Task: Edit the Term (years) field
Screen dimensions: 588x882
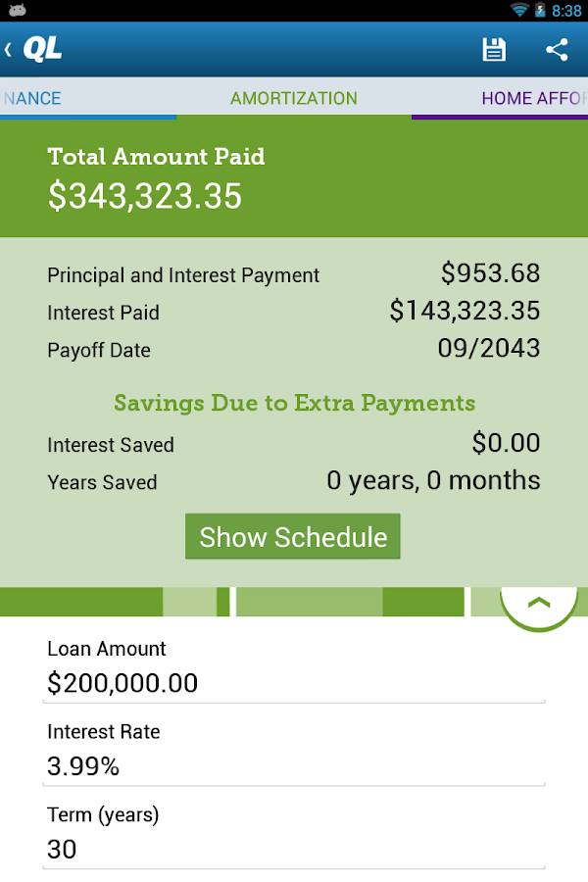Action: pos(294,849)
